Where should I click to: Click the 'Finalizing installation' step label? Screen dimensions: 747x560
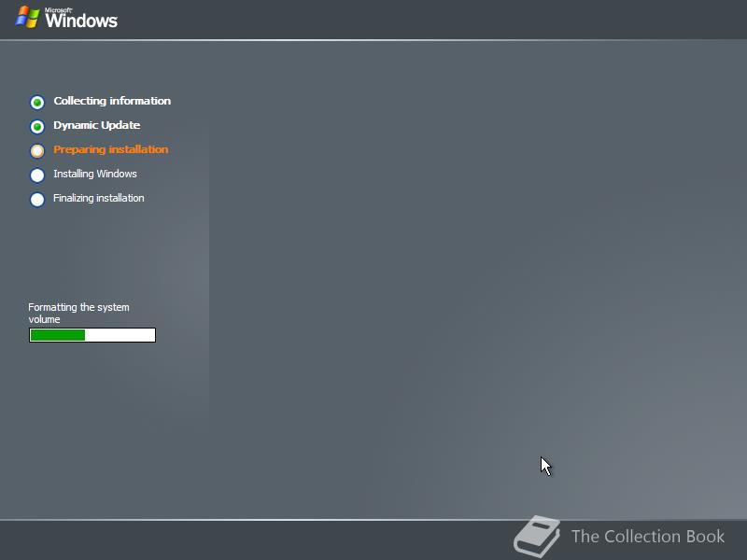[x=99, y=198]
